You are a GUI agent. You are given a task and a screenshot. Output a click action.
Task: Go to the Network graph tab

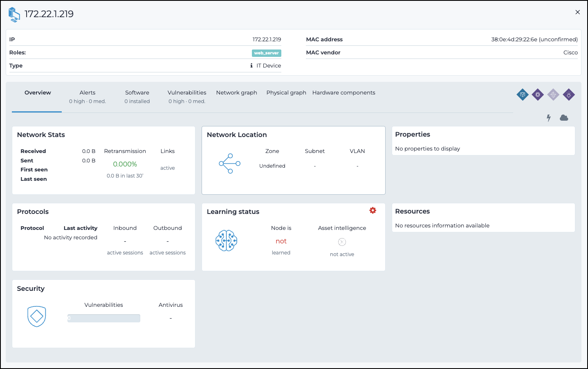236,93
